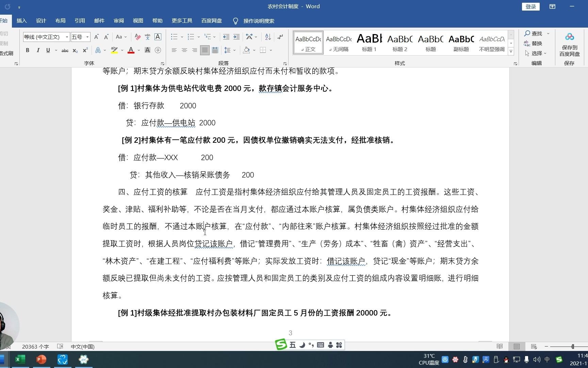Expand font color dropdown arrow
The image size is (588, 368).
(x=139, y=50)
